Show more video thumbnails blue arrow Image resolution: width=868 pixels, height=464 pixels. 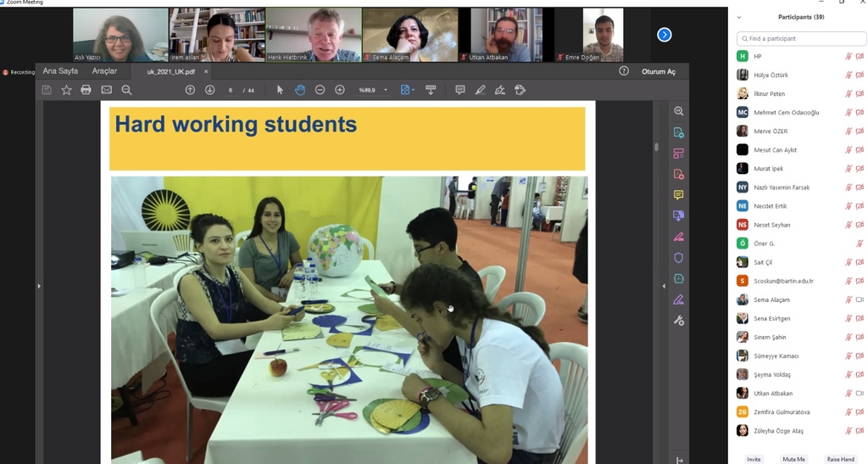tap(665, 35)
